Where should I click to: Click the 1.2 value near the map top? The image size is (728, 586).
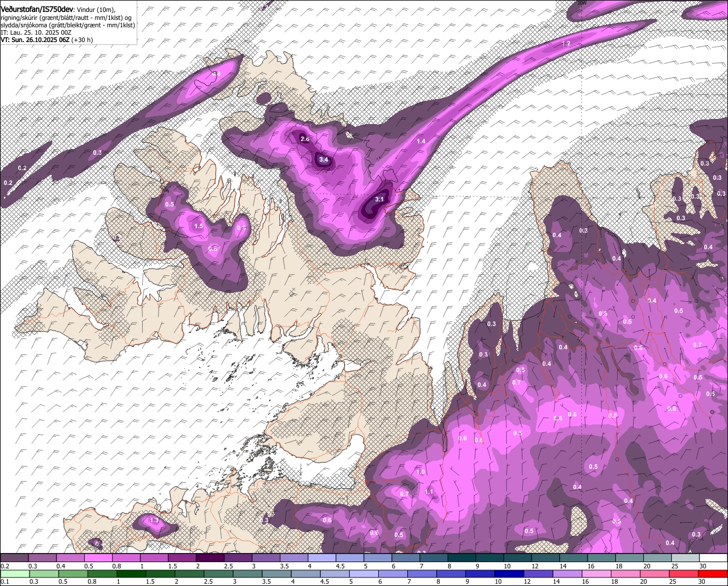[x=566, y=43]
